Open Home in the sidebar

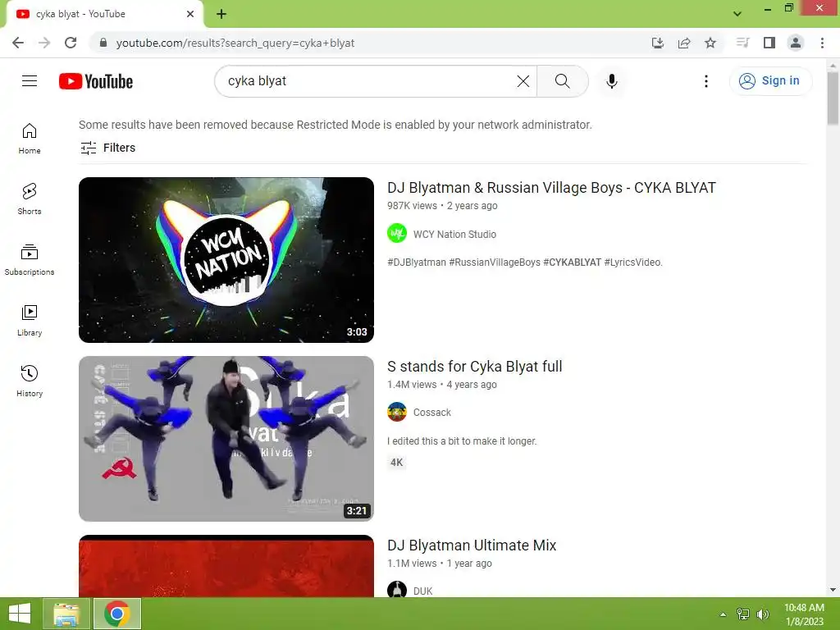click(30, 139)
